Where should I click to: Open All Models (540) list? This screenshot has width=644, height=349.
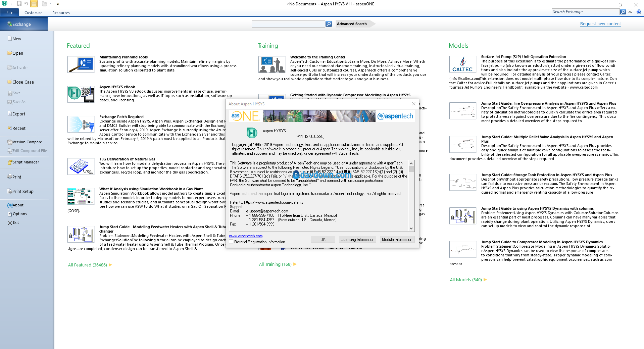tap(468, 280)
